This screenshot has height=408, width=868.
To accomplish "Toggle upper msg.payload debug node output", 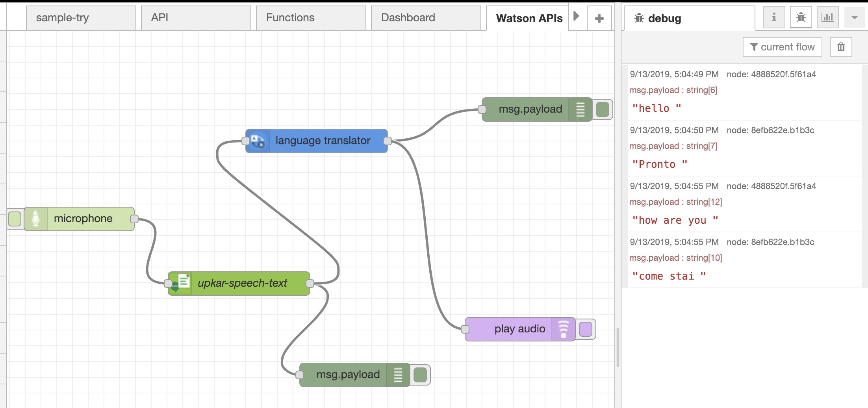I will 603,109.
